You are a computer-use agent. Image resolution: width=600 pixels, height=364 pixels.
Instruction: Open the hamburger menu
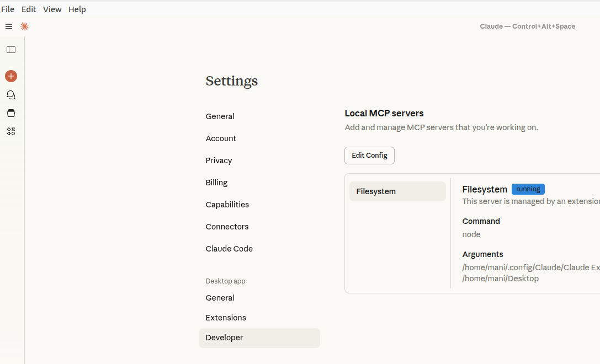[x=8, y=26]
